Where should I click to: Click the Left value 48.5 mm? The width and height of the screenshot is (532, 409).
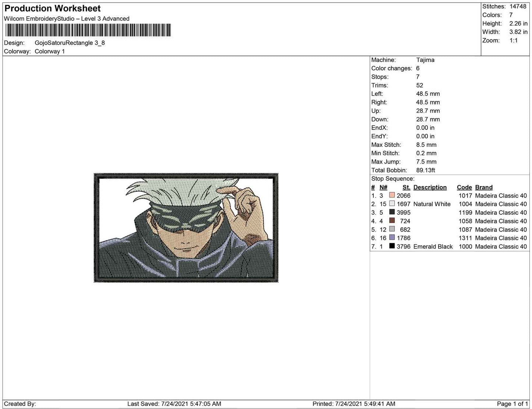point(428,94)
